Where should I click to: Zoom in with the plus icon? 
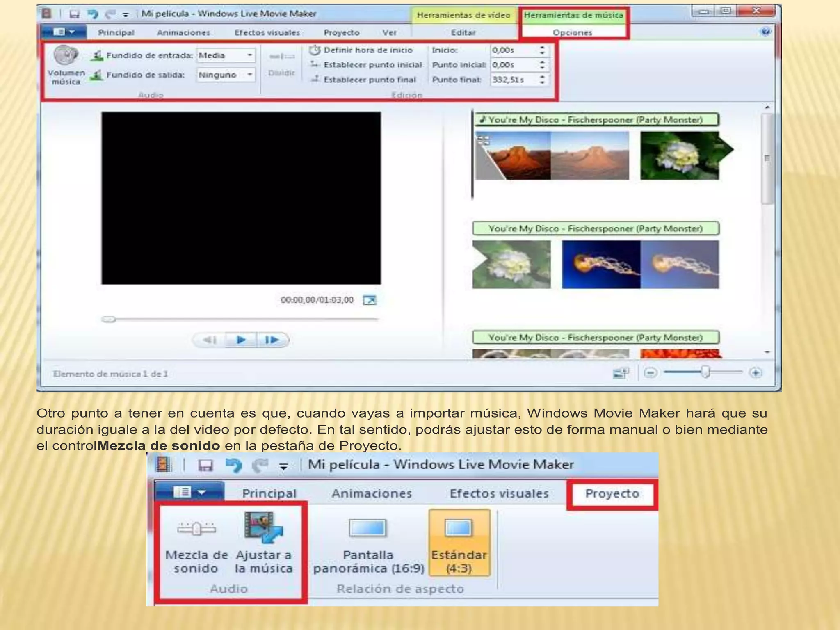tap(756, 373)
